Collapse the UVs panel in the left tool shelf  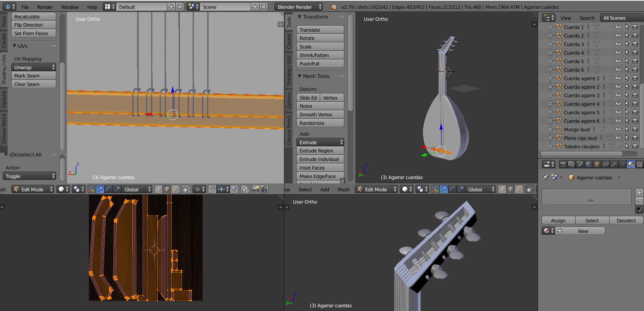(15, 46)
